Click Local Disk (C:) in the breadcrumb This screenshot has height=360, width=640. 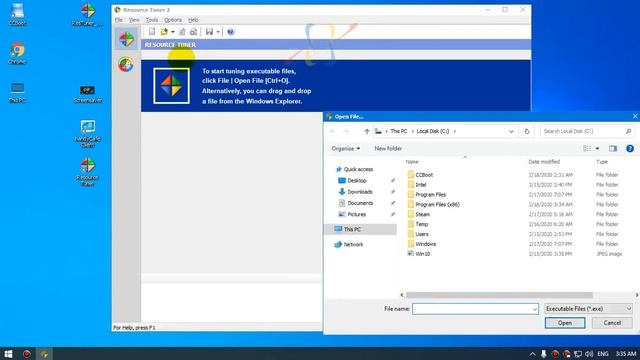tap(433, 131)
